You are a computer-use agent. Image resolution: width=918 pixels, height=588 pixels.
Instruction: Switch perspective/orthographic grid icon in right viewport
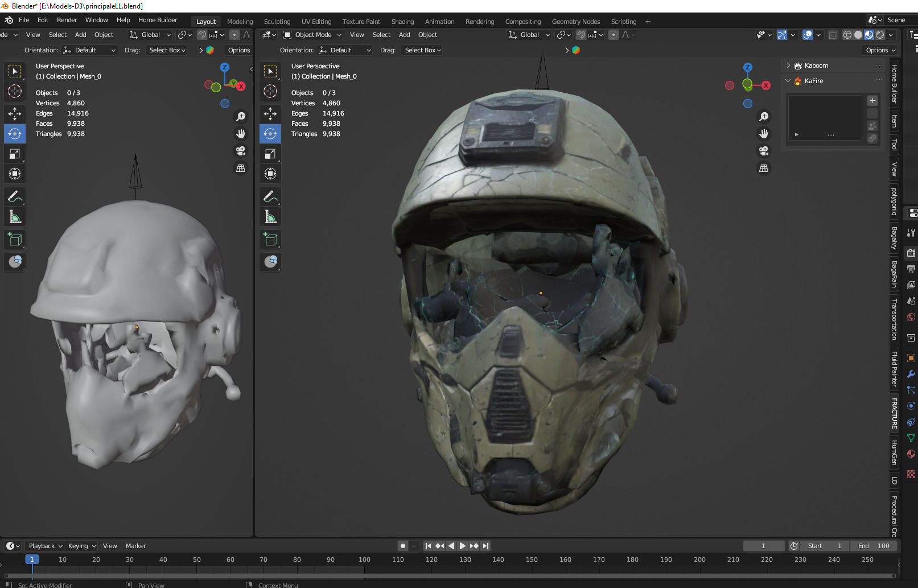click(x=764, y=168)
